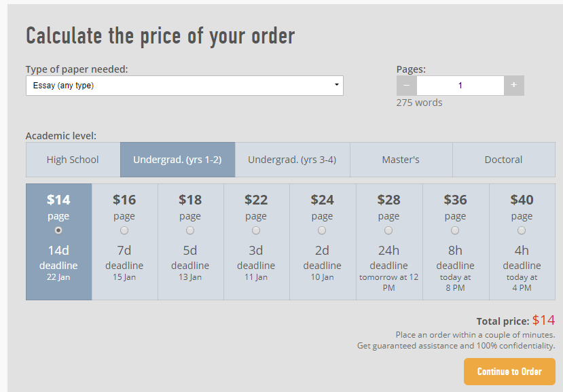This screenshot has width=563, height=392.
Task: Select the $24 2d deadline radio button
Action: 322,230
